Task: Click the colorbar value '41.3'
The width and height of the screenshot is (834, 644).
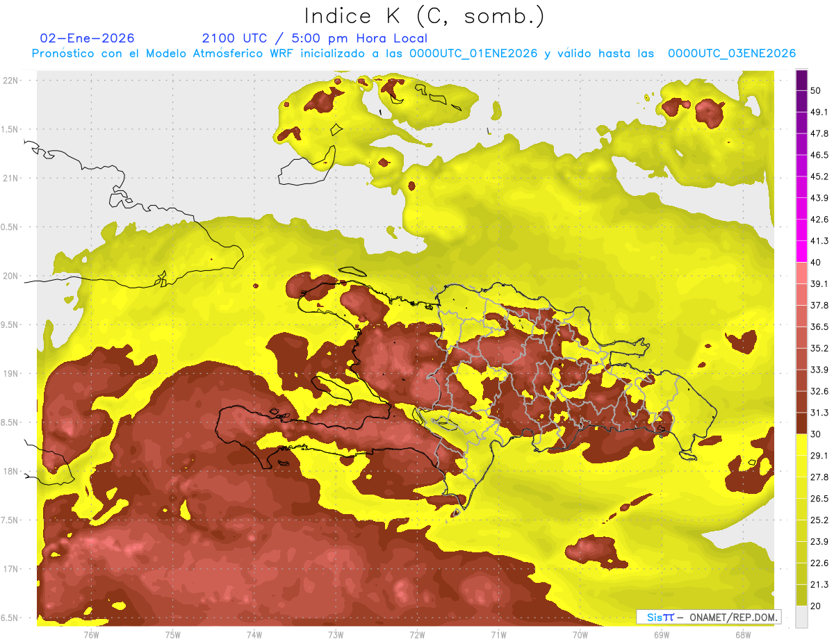Action: coord(819,241)
